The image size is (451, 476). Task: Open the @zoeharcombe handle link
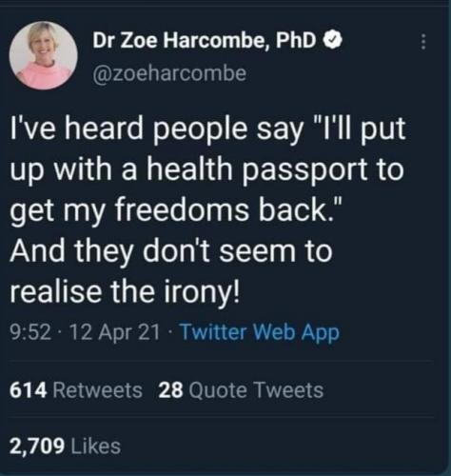169,73
